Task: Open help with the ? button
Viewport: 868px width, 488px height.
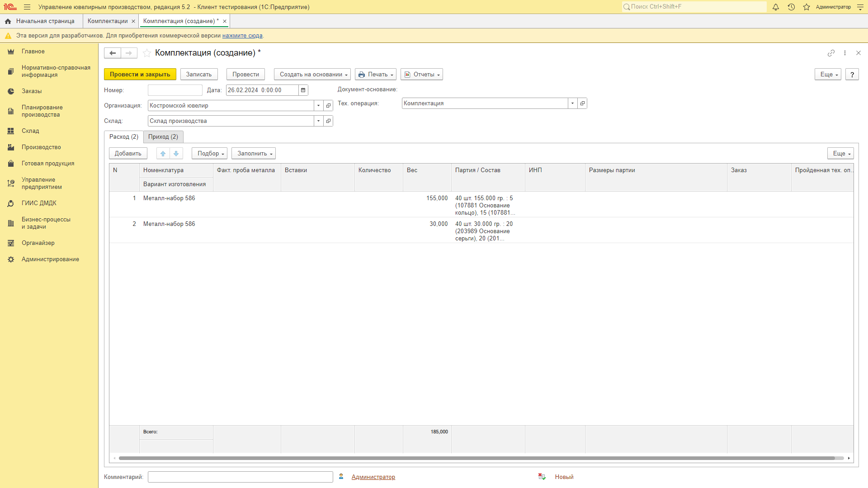Action: pyautogui.click(x=852, y=75)
